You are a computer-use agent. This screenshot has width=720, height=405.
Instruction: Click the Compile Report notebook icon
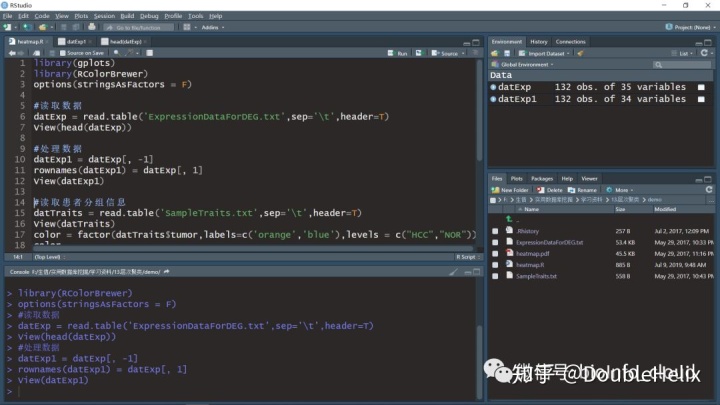149,53
